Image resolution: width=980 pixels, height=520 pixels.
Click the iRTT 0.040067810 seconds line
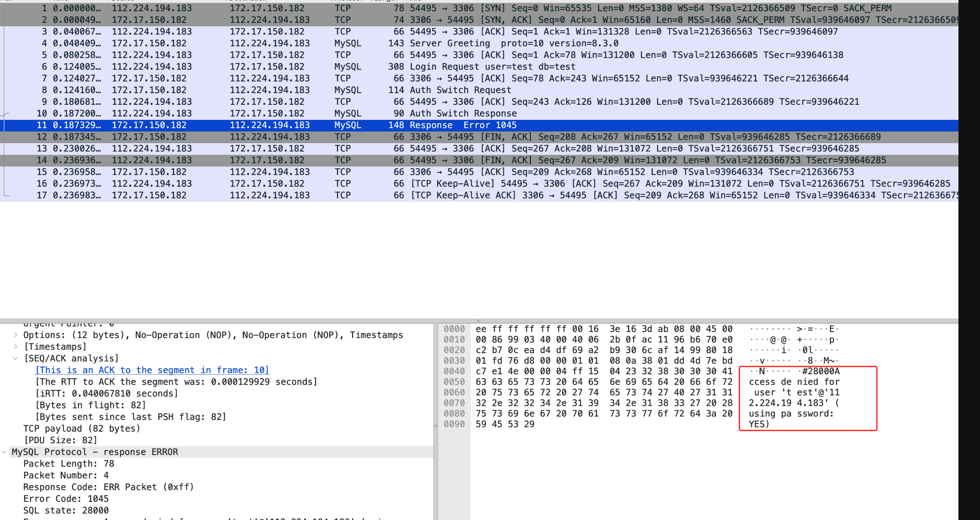pyautogui.click(x=107, y=393)
